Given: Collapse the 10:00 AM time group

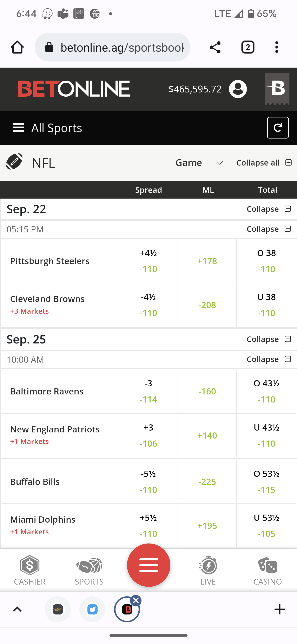Looking at the screenshot, I should (269, 359).
